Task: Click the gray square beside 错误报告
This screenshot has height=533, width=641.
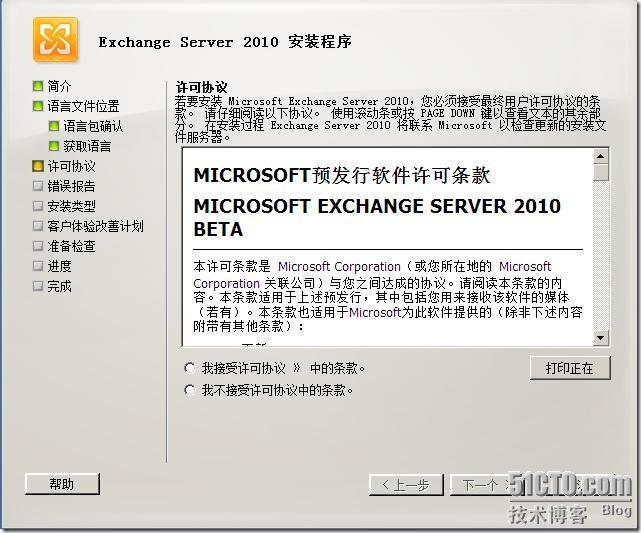Action: tap(38, 186)
